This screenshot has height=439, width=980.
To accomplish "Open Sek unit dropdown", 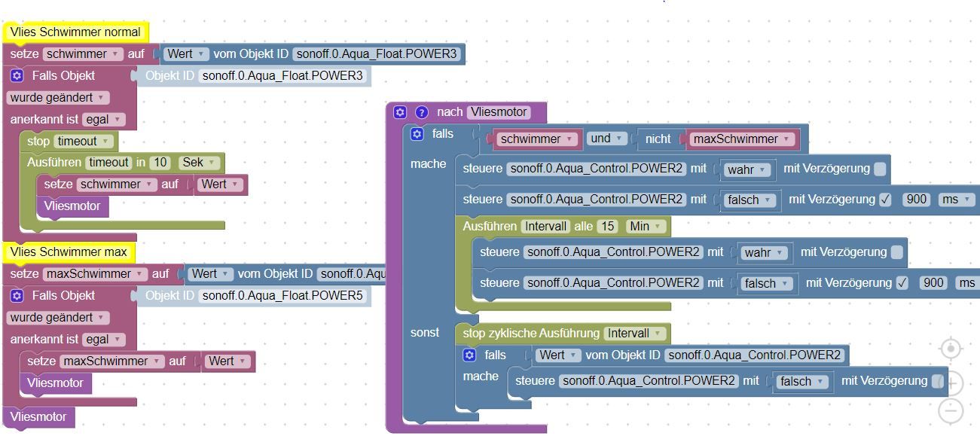I will (200, 163).
